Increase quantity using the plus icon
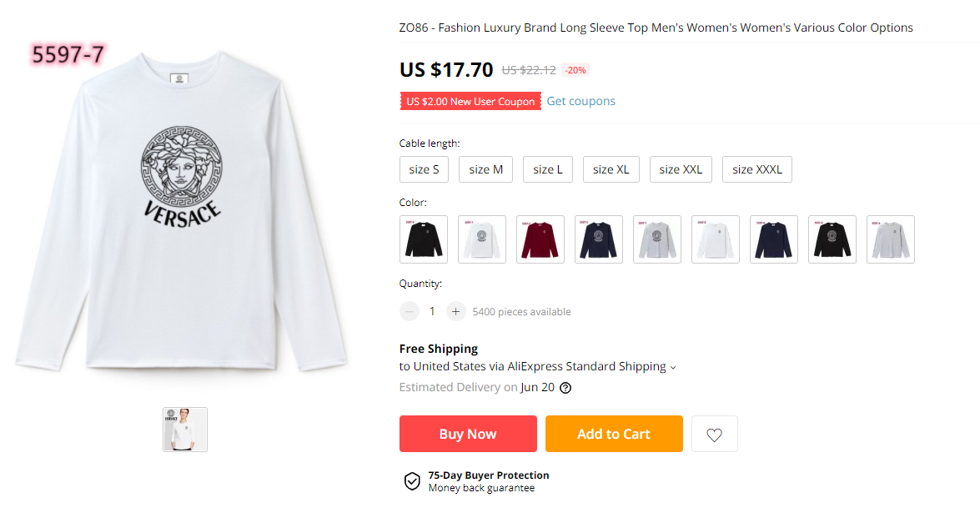Image resolution: width=980 pixels, height=518 pixels. 455,310
